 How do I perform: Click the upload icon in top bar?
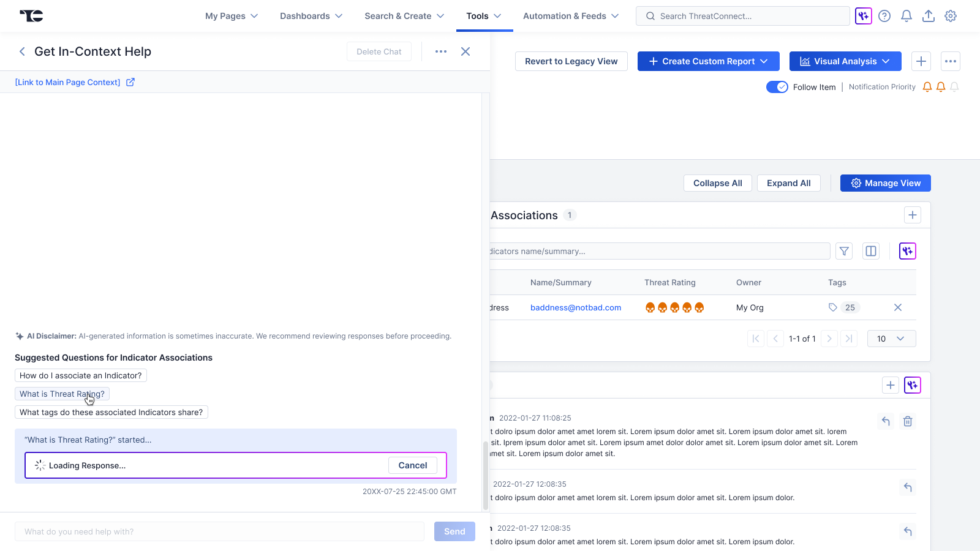(928, 16)
